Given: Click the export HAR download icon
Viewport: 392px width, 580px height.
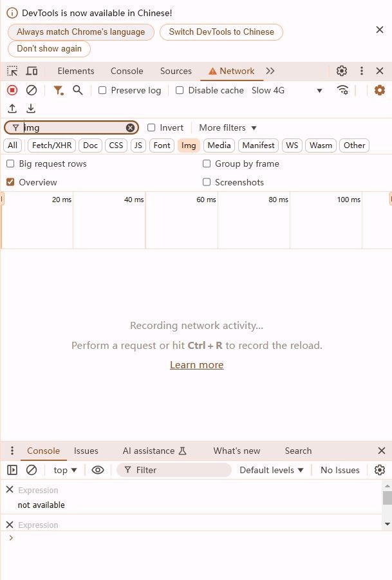Looking at the screenshot, I should [x=31, y=109].
